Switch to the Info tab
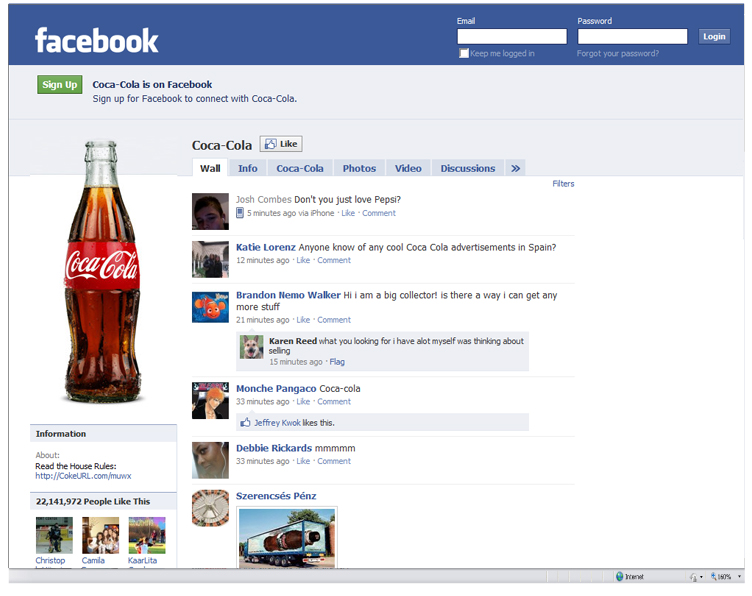Image resolution: width=752 pixels, height=596 pixels. [247, 168]
